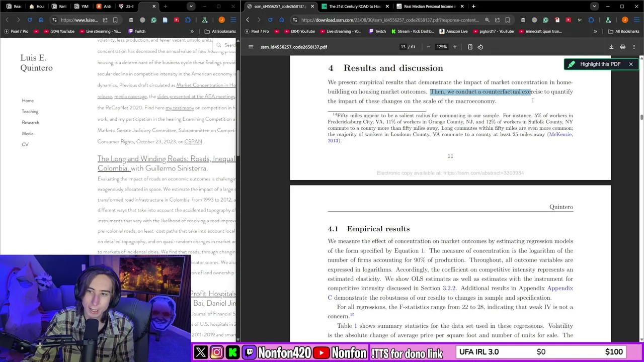Click the SSRN download URL address bar
This screenshot has width=644, height=362.
pyautogui.click(x=390, y=20)
